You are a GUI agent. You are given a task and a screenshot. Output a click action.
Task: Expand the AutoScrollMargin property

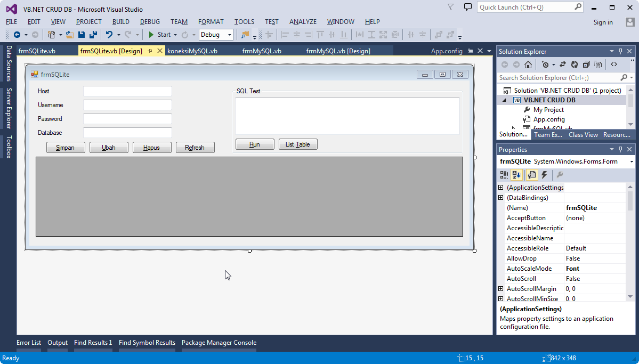500,289
